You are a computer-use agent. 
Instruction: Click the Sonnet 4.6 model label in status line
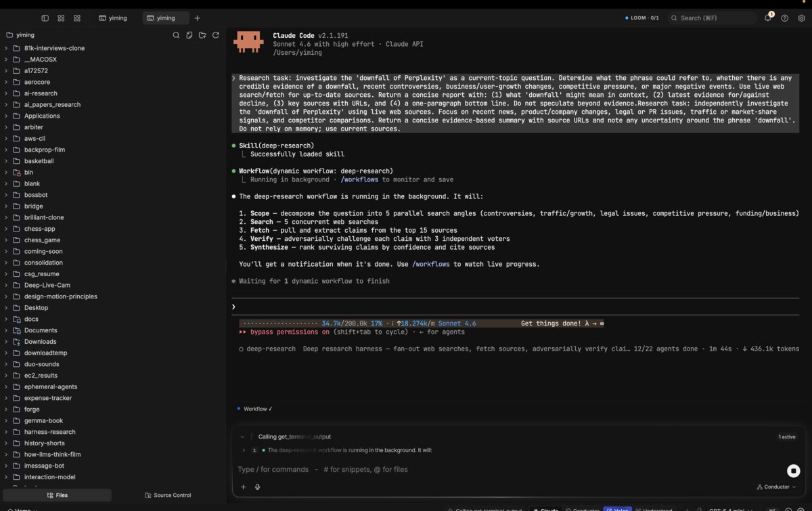[x=457, y=324]
